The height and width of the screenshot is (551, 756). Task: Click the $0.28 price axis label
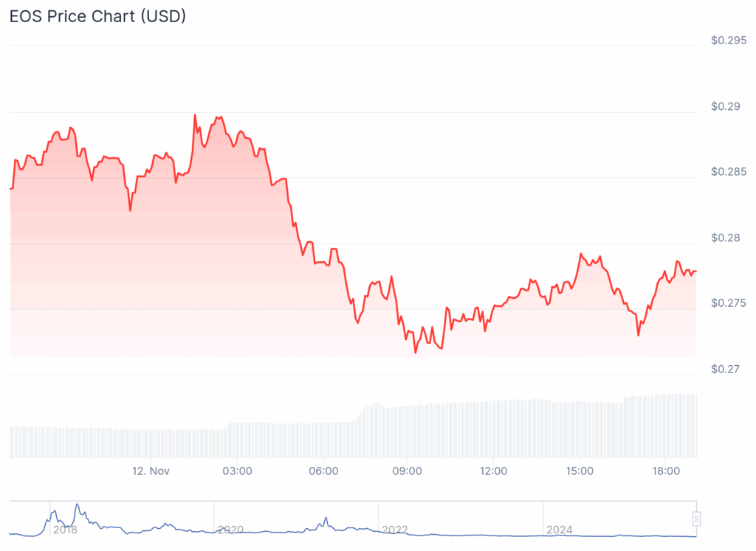(x=725, y=238)
